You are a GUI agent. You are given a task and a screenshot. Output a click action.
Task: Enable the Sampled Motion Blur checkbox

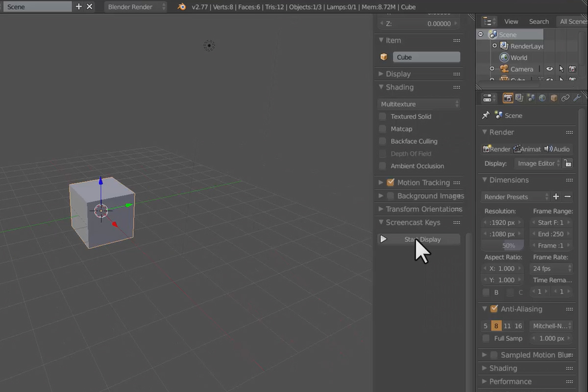(494, 355)
